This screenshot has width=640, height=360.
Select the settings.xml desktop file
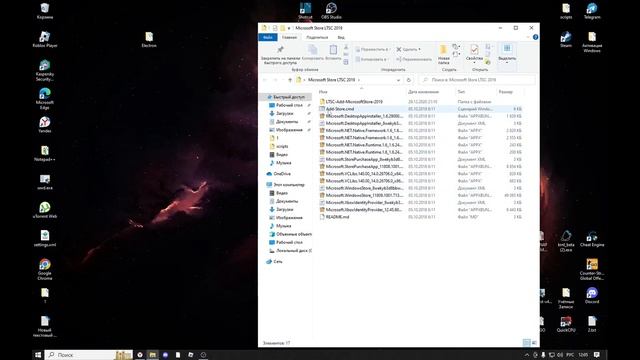(44, 239)
